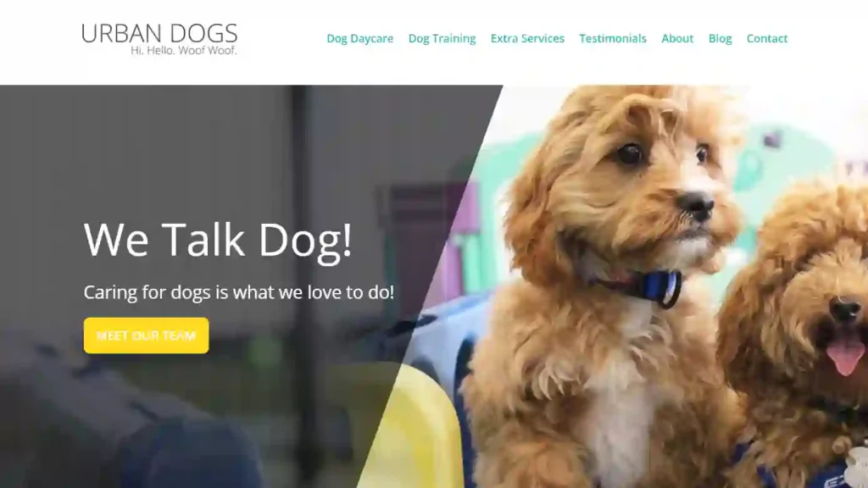The width and height of the screenshot is (868, 488).
Task: Visit the Blog link
Action: tap(720, 38)
